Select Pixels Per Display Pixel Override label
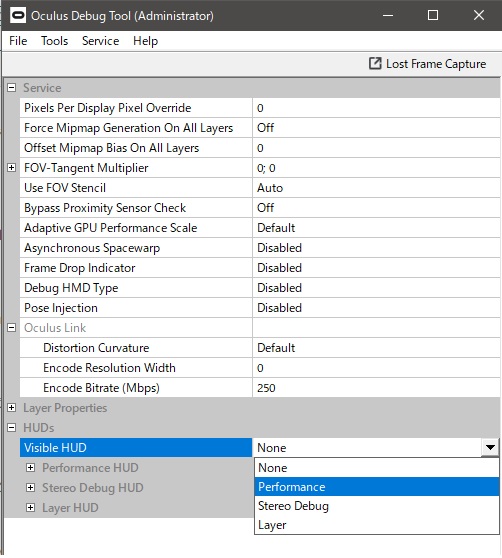Image resolution: width=502 pixels, height=558 pixels. point(107,108)
